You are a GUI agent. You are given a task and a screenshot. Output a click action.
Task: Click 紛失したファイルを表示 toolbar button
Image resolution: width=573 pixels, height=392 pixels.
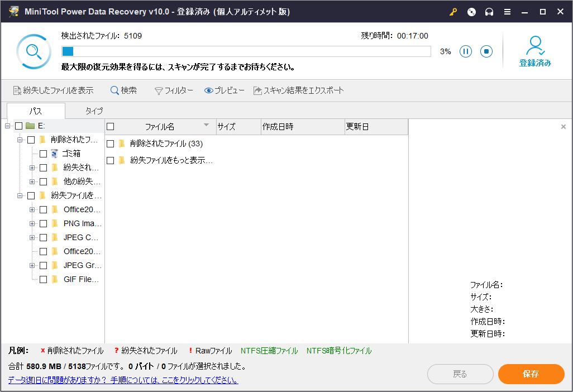[53, 90]
